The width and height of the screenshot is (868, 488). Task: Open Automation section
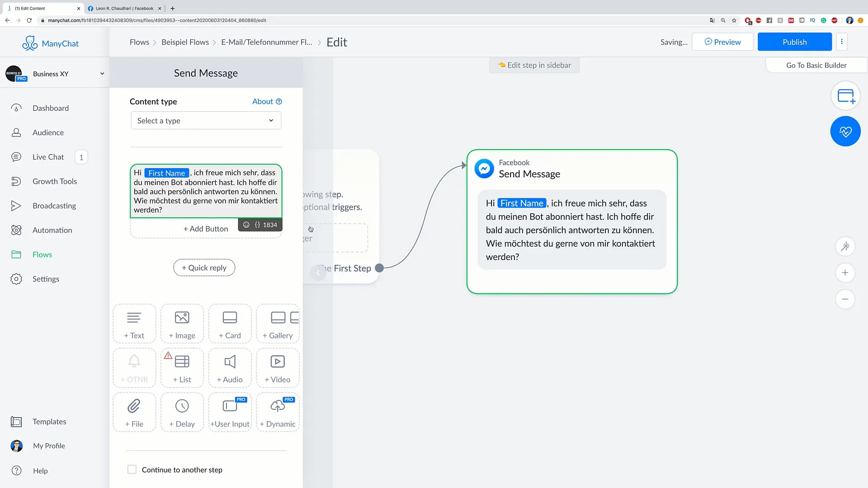[52, 230]
